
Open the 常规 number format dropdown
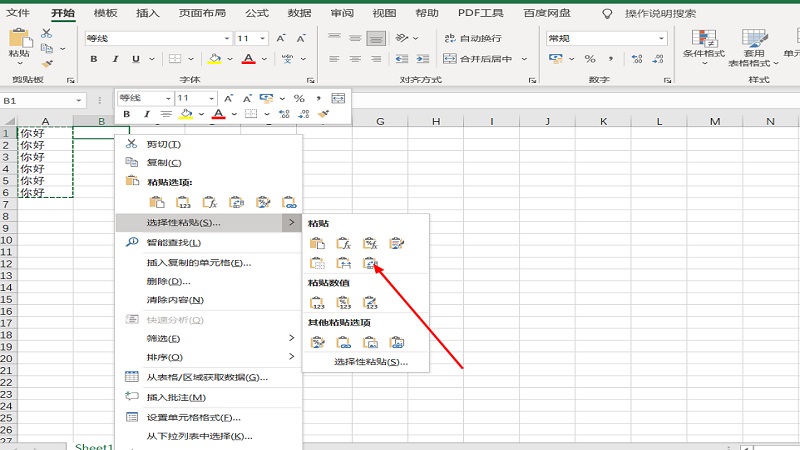pos(661,38)
